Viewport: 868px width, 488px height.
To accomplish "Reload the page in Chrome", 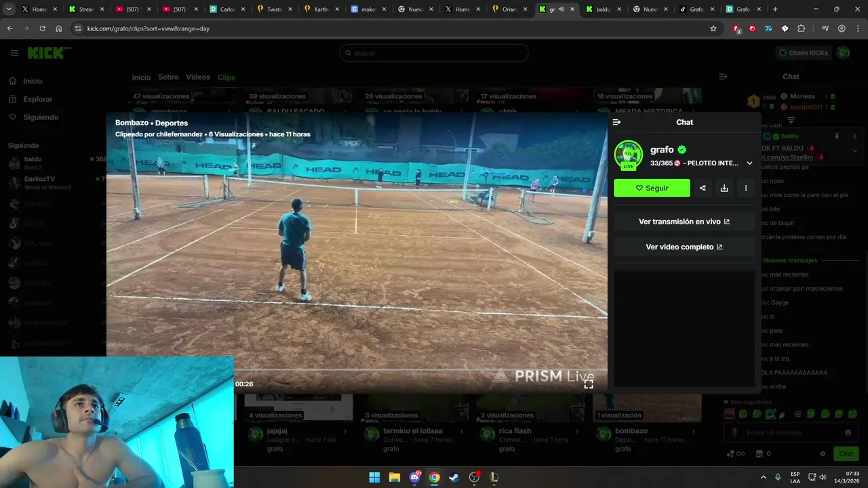I will coord(42,28).
